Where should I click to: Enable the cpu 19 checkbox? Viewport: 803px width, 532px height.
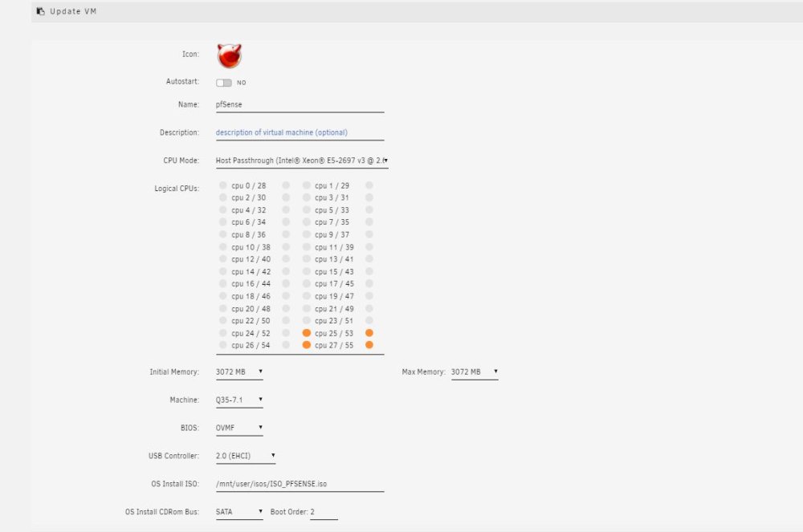(306, 295)
